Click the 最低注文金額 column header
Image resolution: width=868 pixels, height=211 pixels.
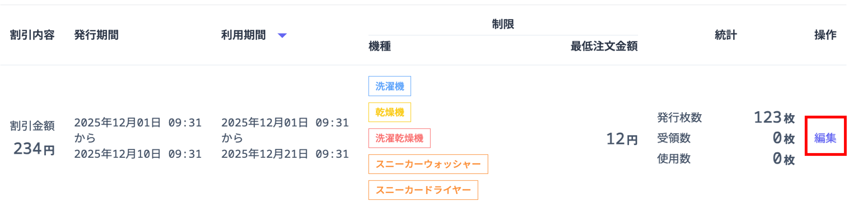pyautogui.click(x=604, y=46)
